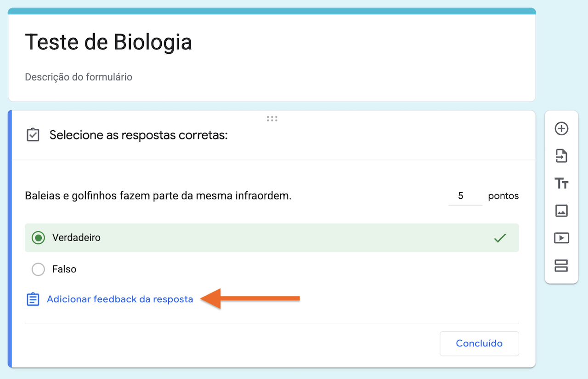Insert an image with the image icon

tap(561, 211)
